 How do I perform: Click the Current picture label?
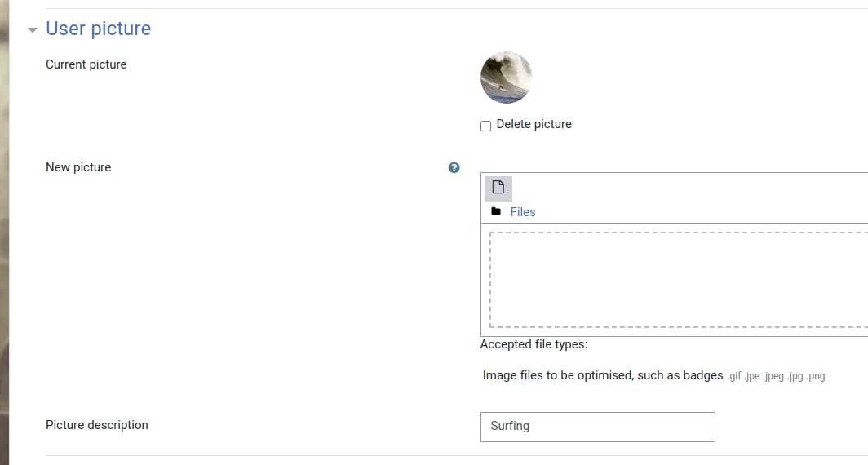[86, 64]
